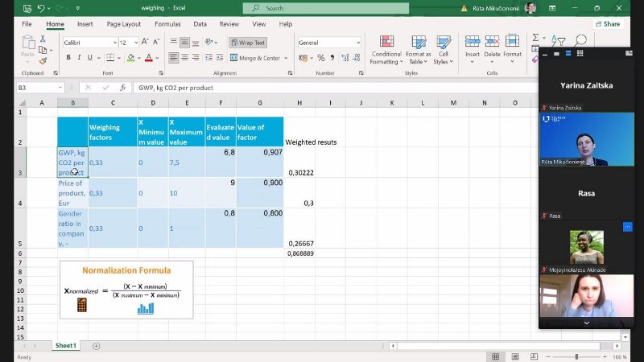Open the Name Box dropdown arrow
This screenshot has height=362, width=644.
[x=60, y=88]
